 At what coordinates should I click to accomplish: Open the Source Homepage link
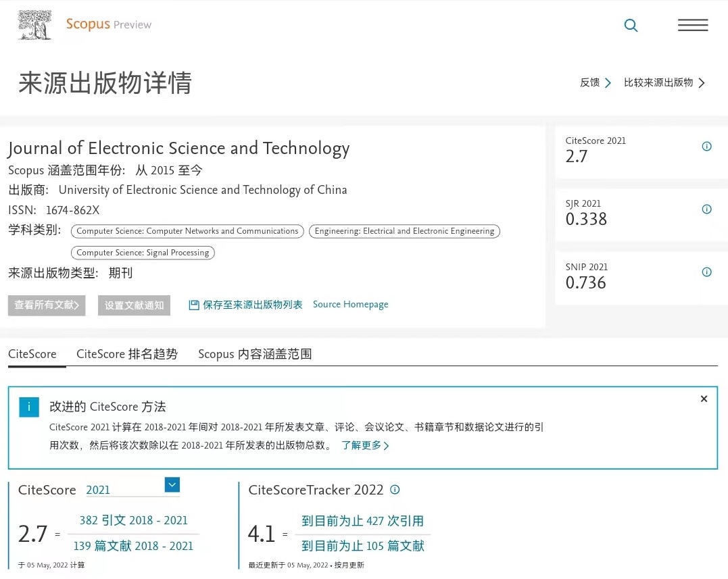coord(350,305)
